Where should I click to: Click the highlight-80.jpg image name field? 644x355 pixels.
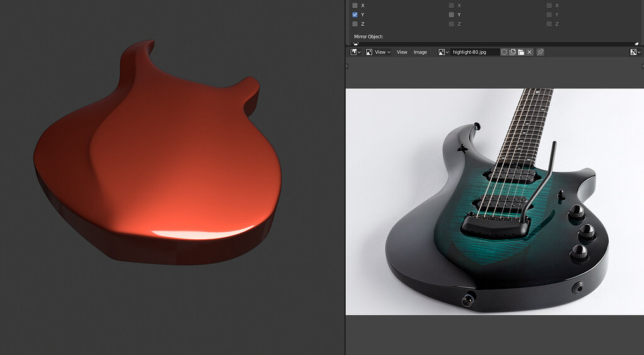click(475, 52)
